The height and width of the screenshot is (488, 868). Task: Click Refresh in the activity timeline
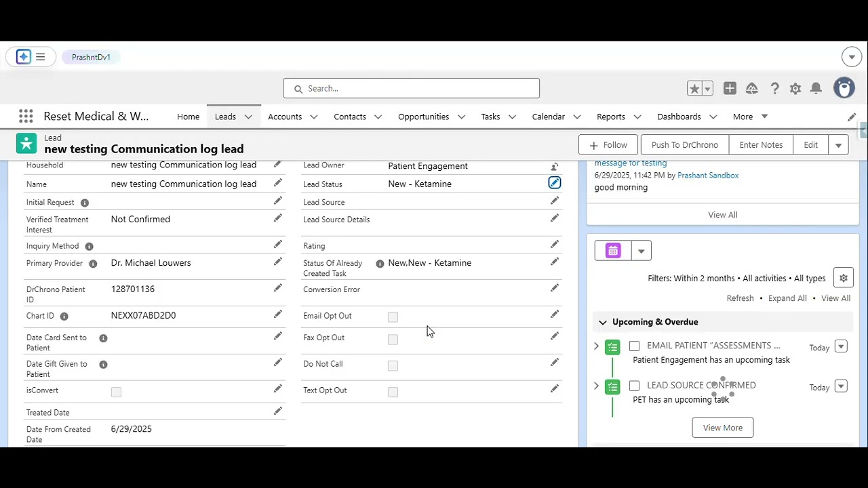[740, 298]
